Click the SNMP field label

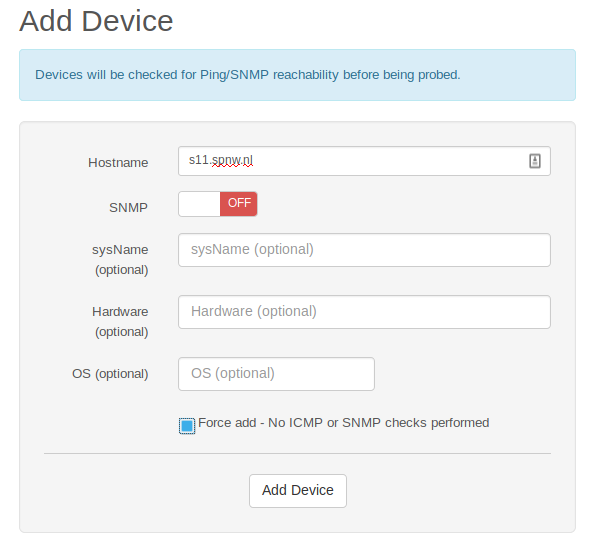(x=128, y=208)
